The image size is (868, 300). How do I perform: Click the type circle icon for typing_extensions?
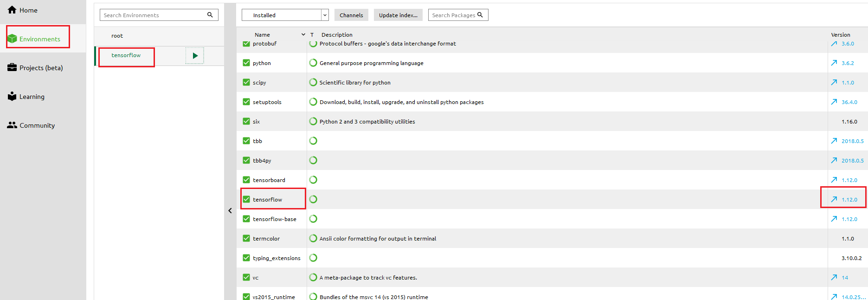(313, 258)
